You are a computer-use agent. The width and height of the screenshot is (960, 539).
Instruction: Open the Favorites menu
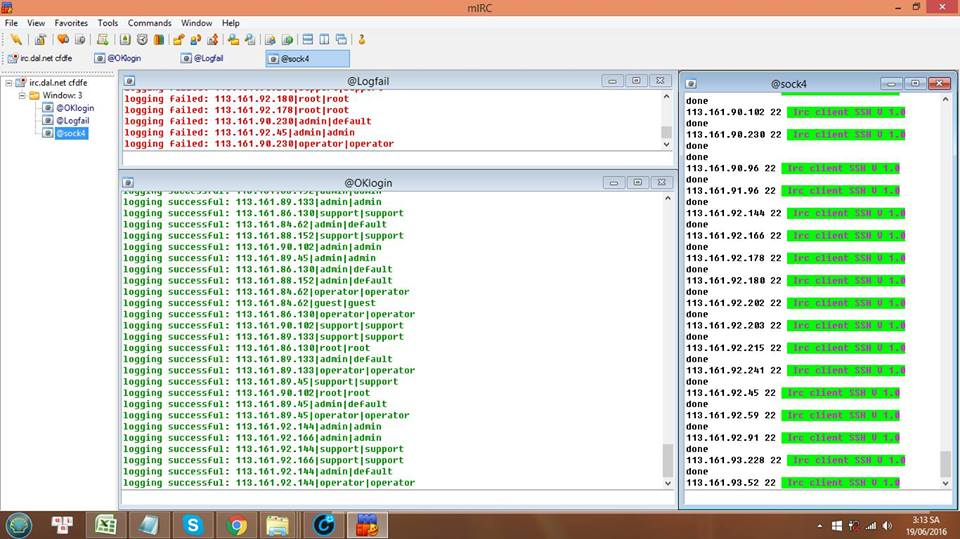pyautogui.click(x=71, y=22)
